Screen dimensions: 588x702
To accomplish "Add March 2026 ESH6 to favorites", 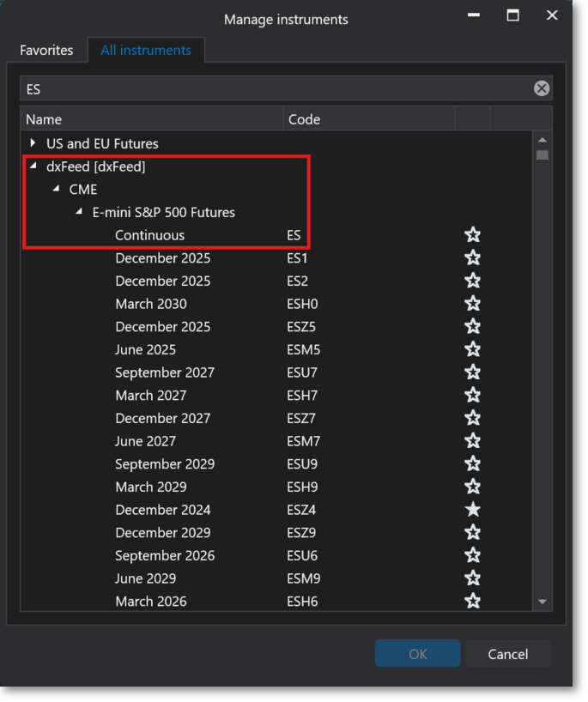I will pyautogui.click(x=473, y=601).
